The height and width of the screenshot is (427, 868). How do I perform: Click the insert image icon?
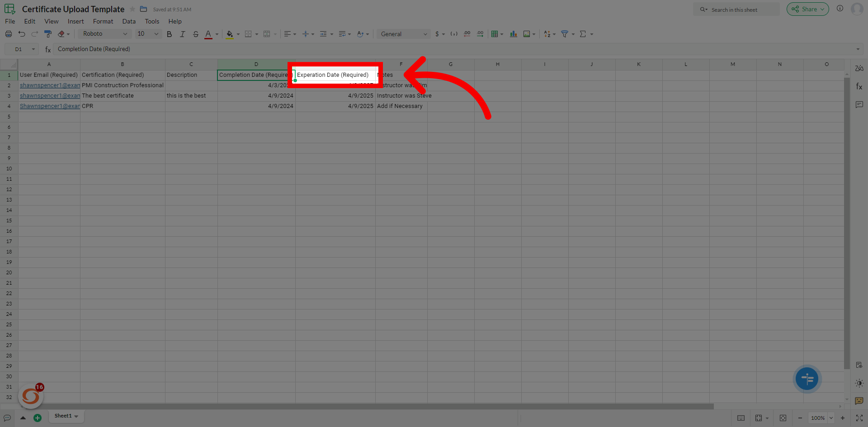point(527,34)
